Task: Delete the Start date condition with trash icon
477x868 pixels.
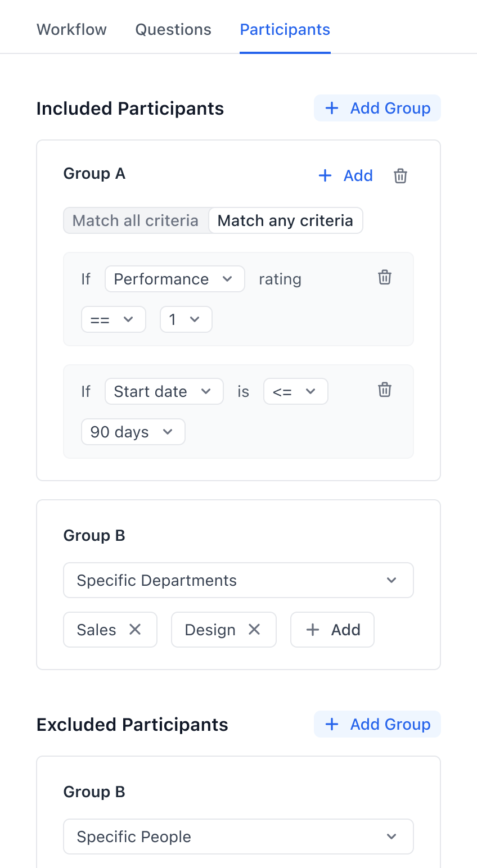Action: (x=385, y=389)
